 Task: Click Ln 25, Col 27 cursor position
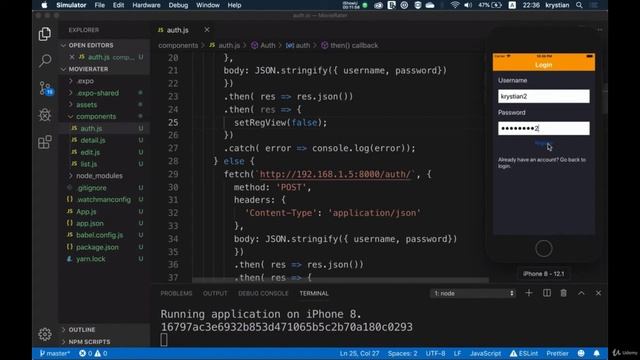point(360,353)
